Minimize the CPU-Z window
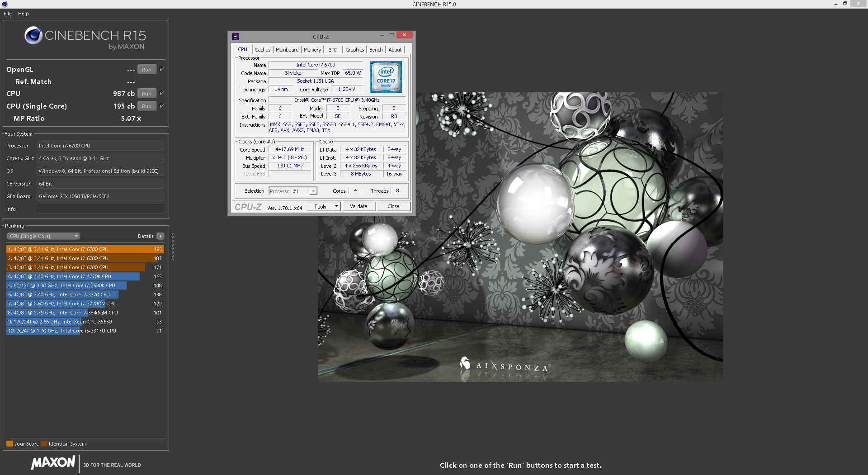The height and width of the screenshot is (475, 868). [382, 35]
